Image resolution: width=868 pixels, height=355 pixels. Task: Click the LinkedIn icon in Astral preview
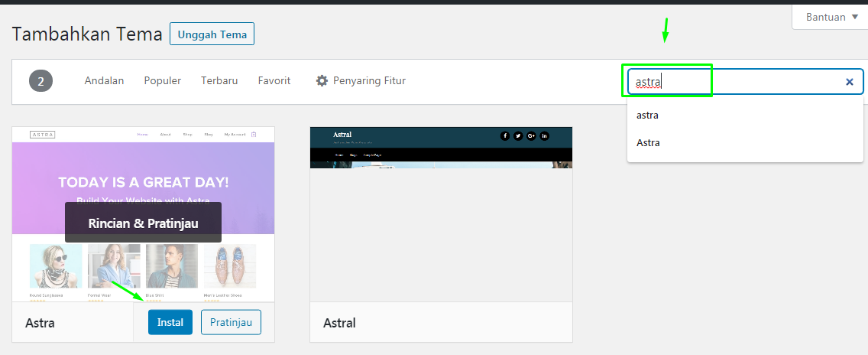pyautogui.click(x=544, y=136)
